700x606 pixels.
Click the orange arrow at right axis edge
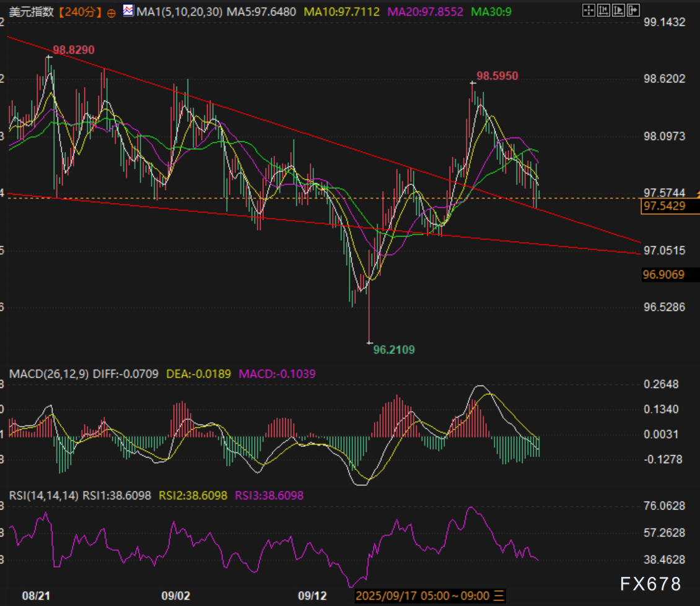697,195
